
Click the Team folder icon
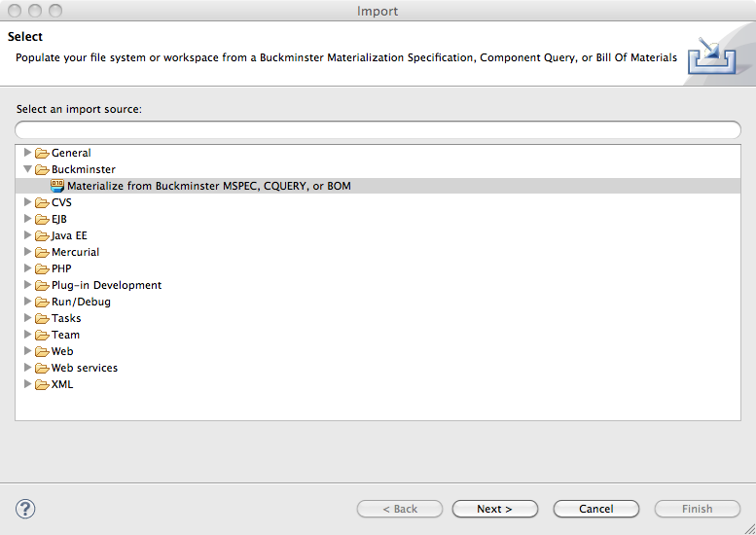[42, 335]
